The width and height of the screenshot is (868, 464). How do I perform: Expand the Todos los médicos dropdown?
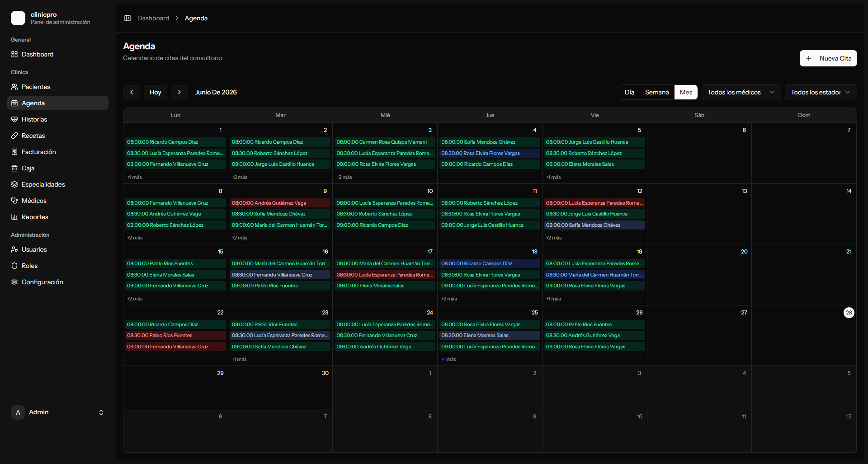click(x=741, y=92)
